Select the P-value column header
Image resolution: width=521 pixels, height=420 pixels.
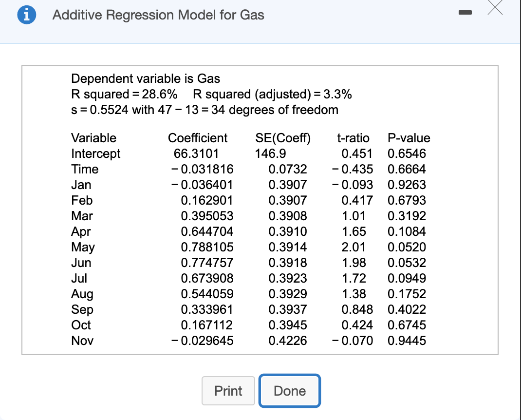tap(409, 138)
